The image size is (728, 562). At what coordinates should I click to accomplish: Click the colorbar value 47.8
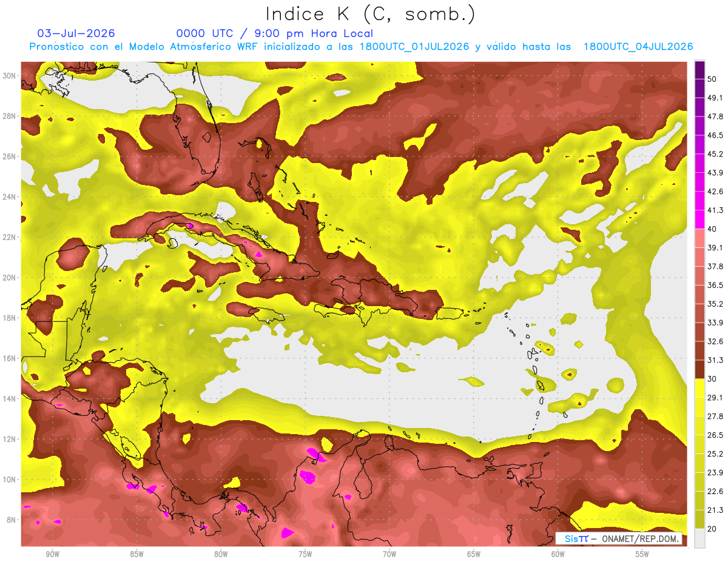point(715,116)
